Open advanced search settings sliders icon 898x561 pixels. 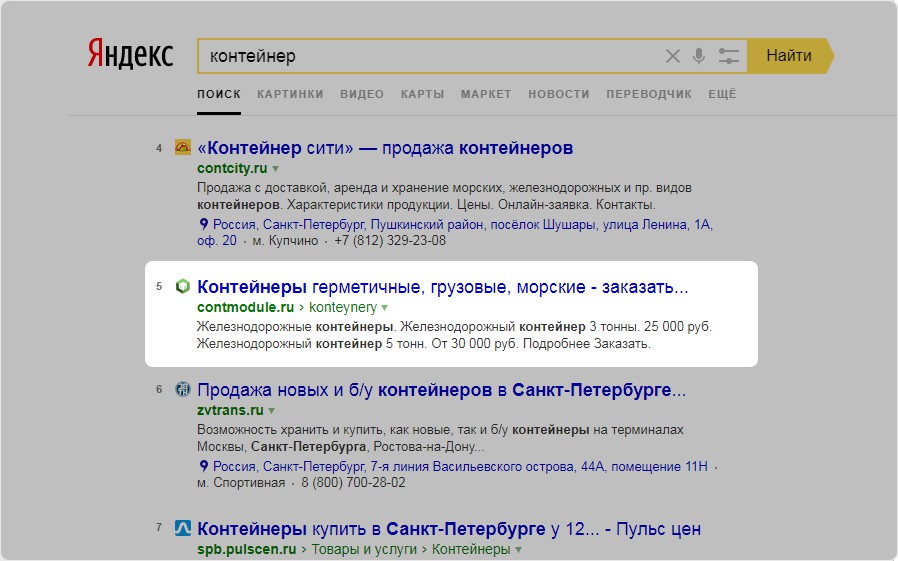point(728,56)
